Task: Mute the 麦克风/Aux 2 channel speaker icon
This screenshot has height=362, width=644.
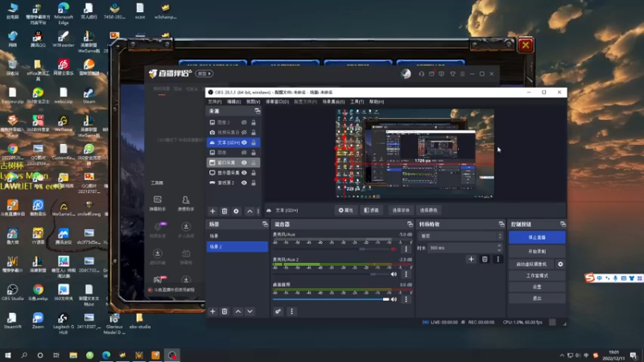Action: pyautogui.click(x=394, y=274)
